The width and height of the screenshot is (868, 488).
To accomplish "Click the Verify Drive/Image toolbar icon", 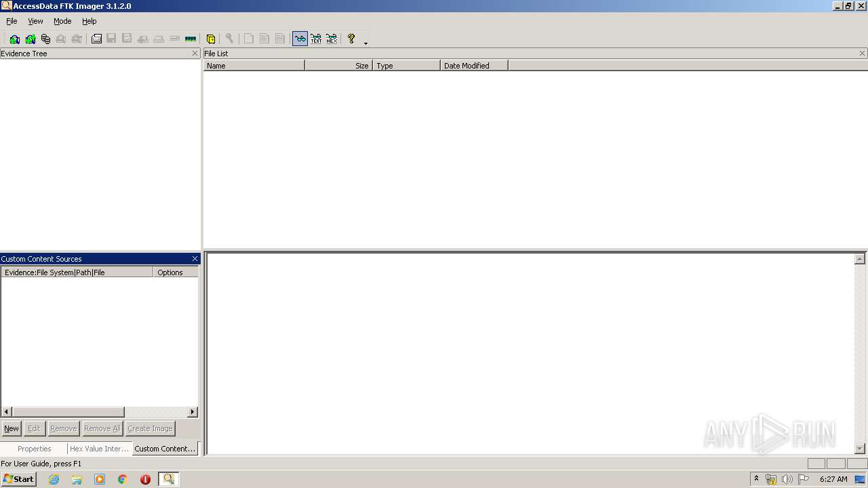I will 174,39.
